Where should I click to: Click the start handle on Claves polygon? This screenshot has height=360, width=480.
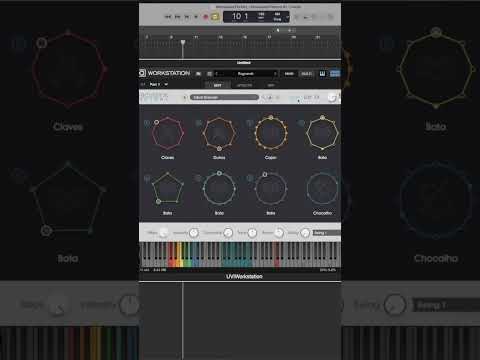pyautogui.click(x=156, y=122)
